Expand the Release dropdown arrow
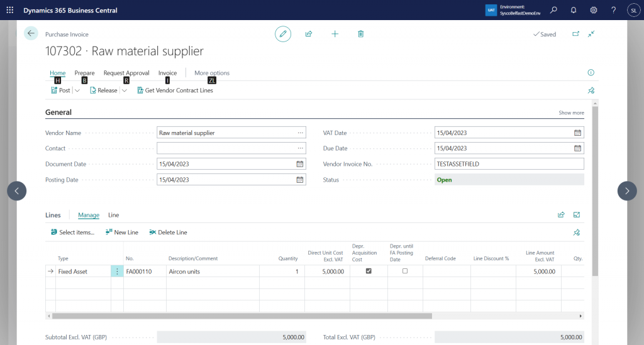 (125, 90)
